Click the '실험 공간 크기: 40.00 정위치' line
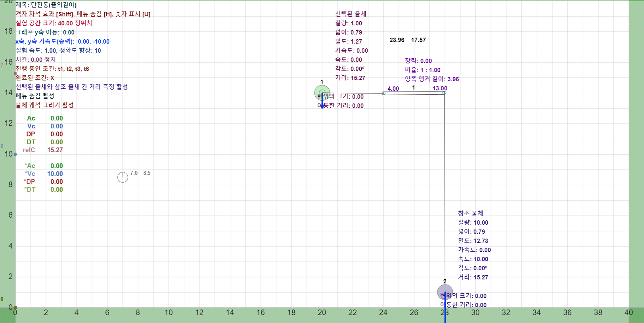644x323 pixels. (54, 23)
